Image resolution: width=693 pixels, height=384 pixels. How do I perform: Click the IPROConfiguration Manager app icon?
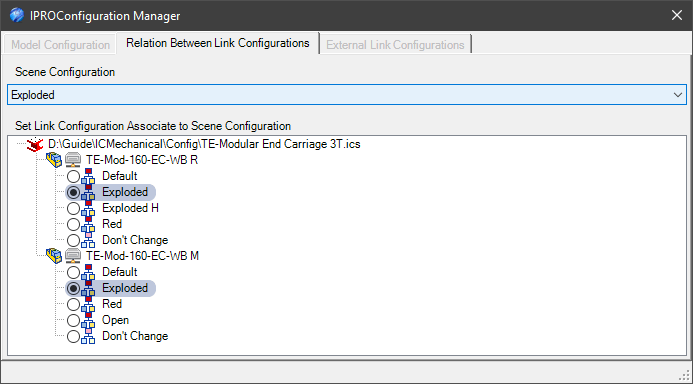click(x=17, y=15)
